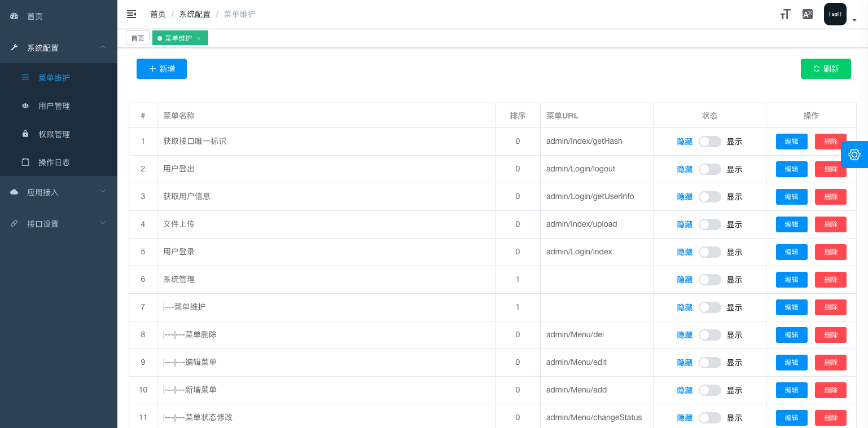
Task: Click 编辑 for 新增菜单 row
Action: (x=792, y=390)
